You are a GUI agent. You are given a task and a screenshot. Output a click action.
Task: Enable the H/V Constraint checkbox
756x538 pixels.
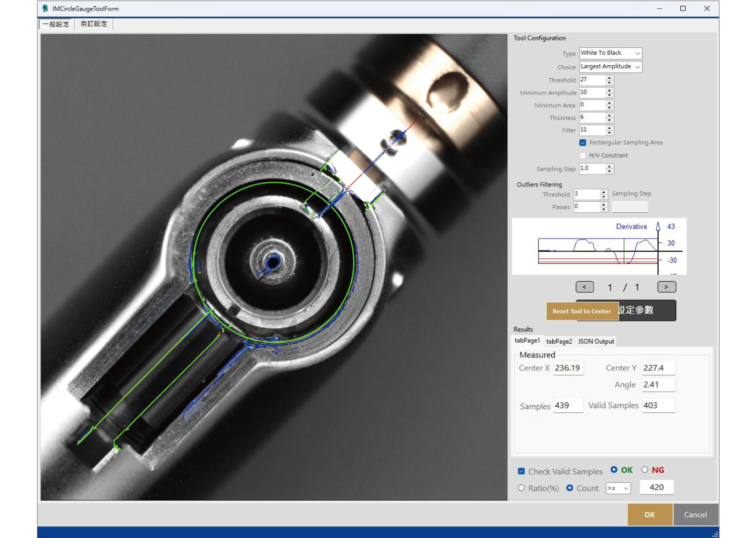pyautogui.click(x=583, y=156)
